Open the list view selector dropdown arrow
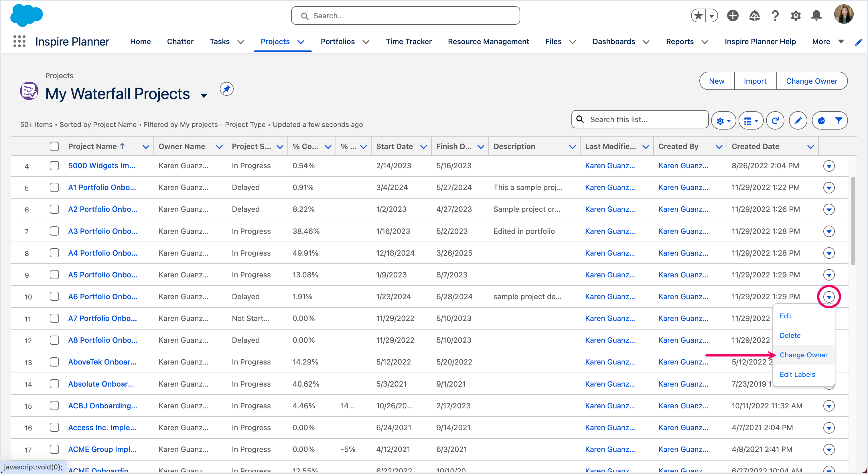Screen dimensions: 868x474 [204, 96]
